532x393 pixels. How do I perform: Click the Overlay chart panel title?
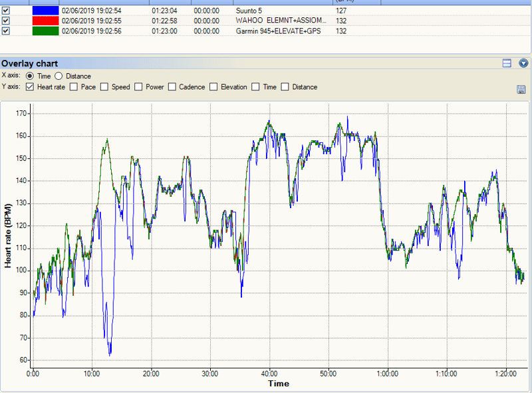click(x=29, y=63)
